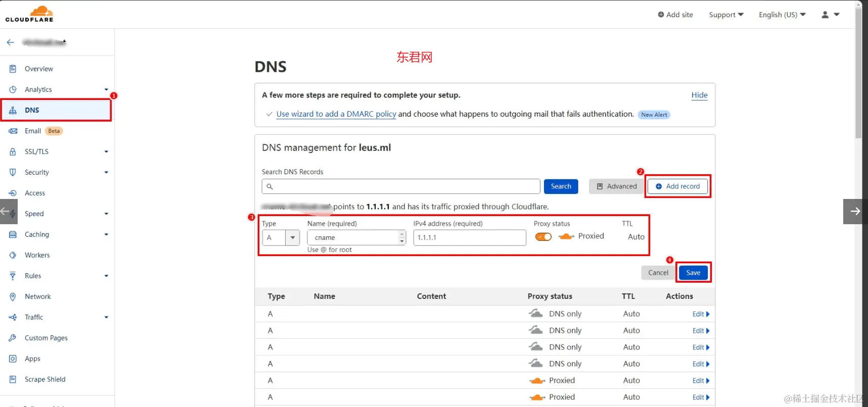Expand the Rules sidebar section
The height and width of the screenshot is (407, 868).
106,276
